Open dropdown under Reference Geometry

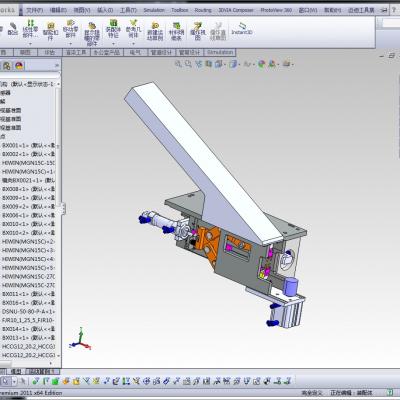tap(133, 43)
